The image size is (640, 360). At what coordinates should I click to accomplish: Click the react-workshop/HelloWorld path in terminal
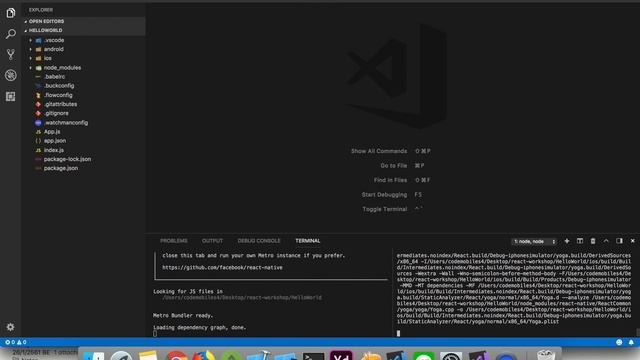coord(242,298)
